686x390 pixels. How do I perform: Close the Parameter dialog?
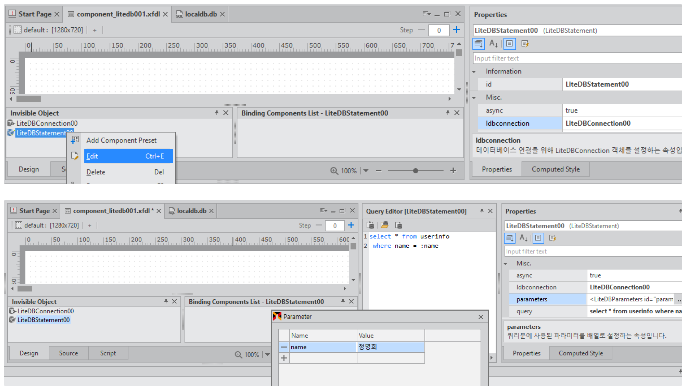pyautogui.click(x=481, y=316)
